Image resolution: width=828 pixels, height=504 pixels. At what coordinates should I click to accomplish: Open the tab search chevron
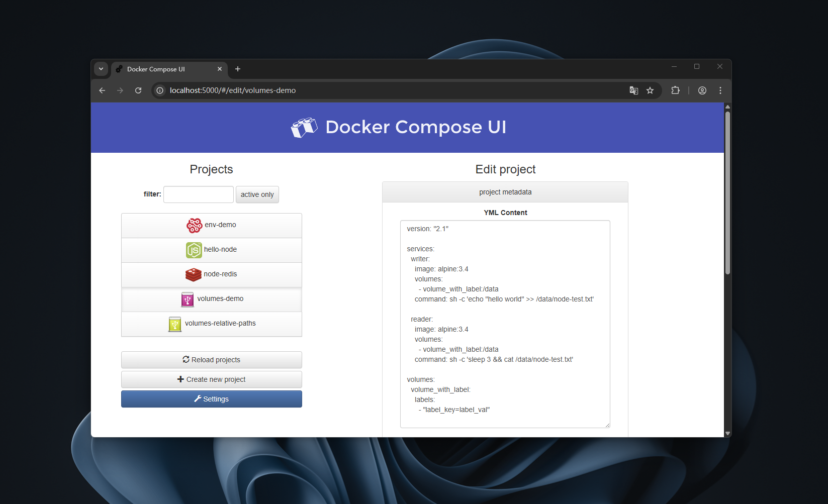[101, 69]
